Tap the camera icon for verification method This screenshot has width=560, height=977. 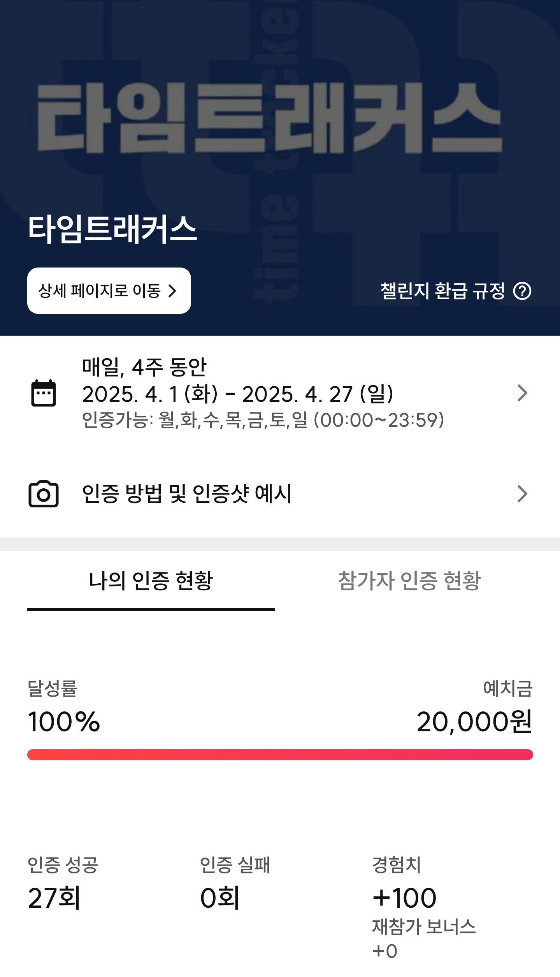[x=43, y=494]
